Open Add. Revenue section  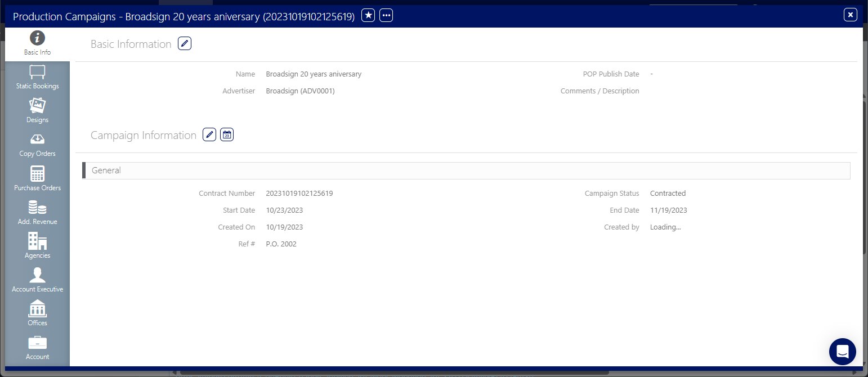tap(37, 213)
